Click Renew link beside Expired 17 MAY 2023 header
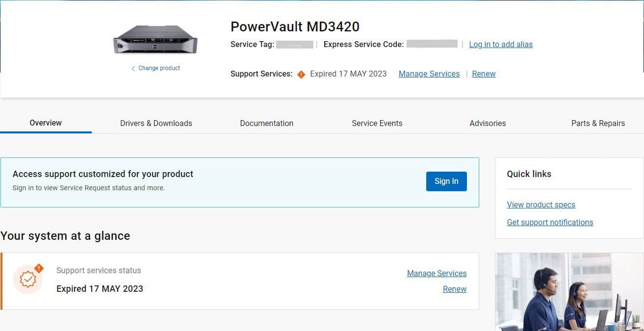644x331 pixels. (x=484, y=74)
